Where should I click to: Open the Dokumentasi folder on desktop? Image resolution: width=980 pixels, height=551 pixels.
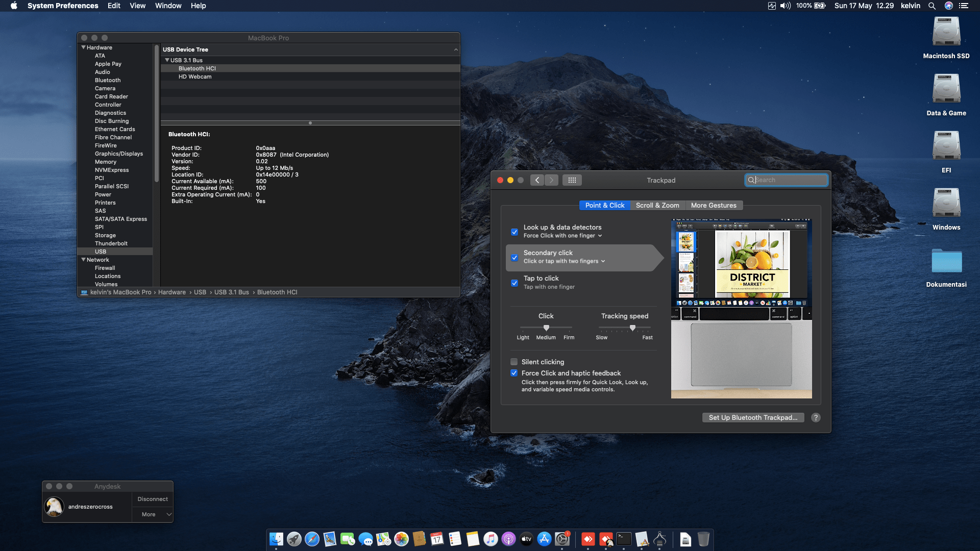tap(946, 267)
